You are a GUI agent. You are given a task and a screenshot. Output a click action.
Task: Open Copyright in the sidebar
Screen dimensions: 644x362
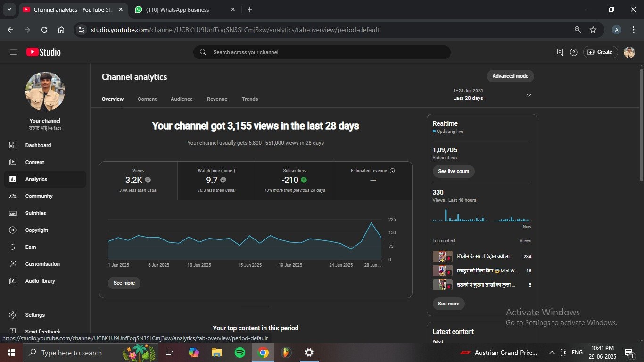(45, 230)
